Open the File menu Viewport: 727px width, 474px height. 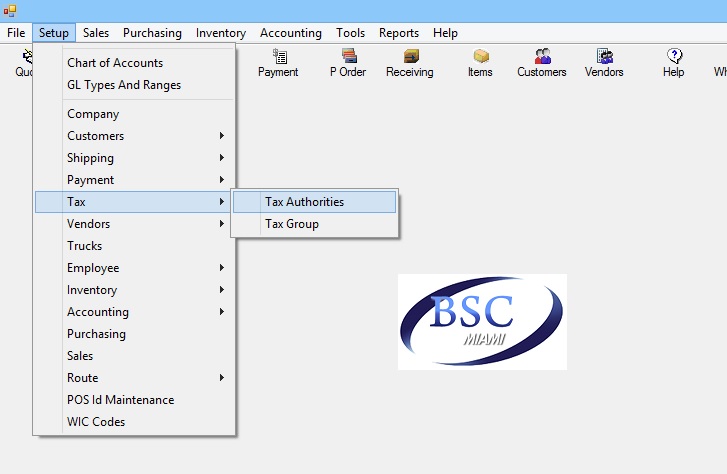[16, 33]
